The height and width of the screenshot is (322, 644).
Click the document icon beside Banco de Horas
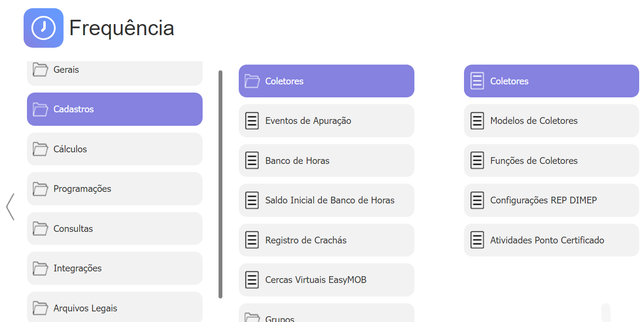(x=252, y=161)
